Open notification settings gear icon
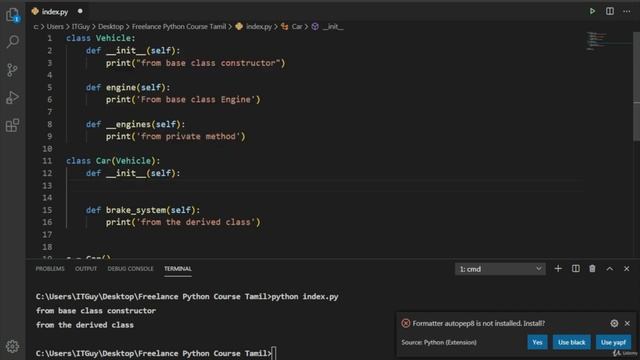The width and height of the screenshot is (640, 360). coord(614,323)
